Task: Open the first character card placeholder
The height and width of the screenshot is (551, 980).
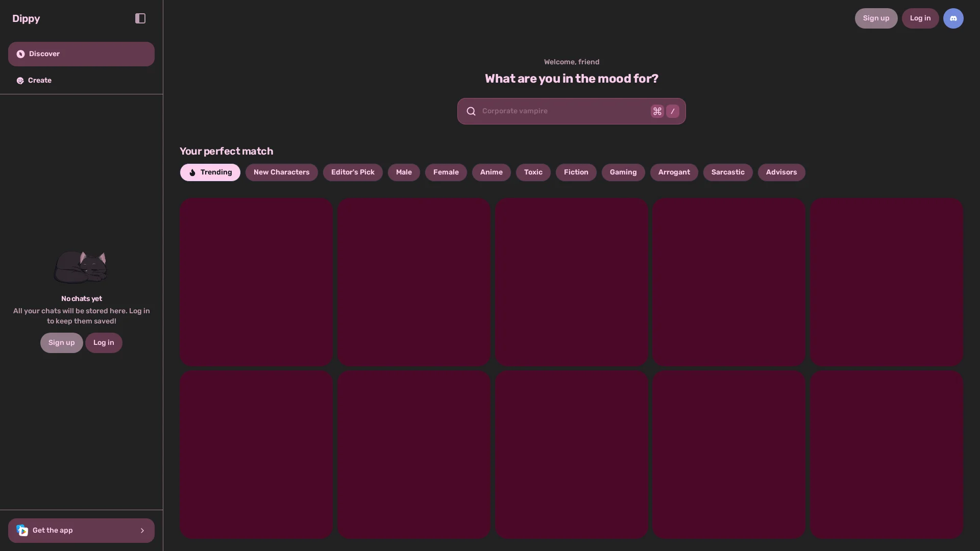Action: [256, 282]
